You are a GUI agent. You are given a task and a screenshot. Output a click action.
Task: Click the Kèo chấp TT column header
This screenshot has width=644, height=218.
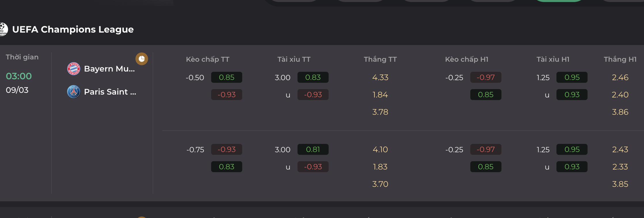(x=208, y=59)
